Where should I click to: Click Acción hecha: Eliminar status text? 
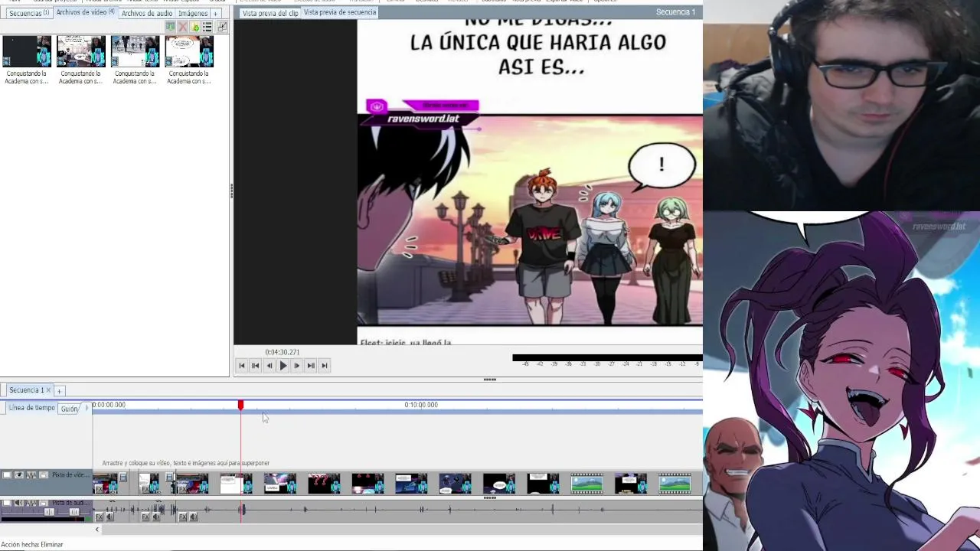[32, 545]
